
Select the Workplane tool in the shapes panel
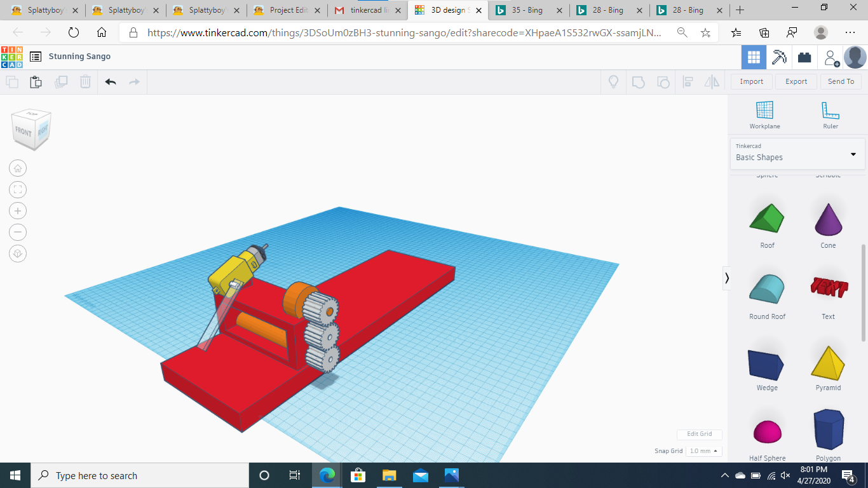[x=764, y=114]
